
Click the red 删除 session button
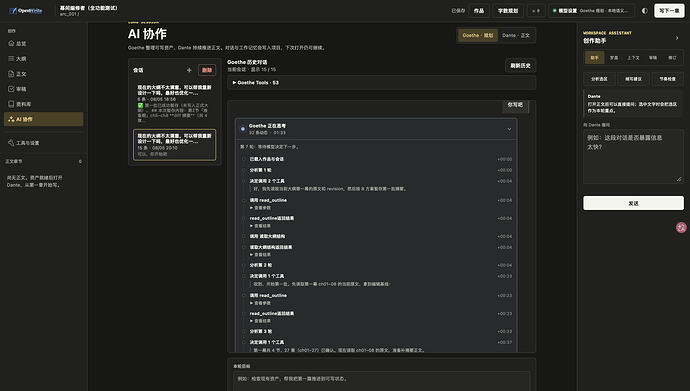[207, 70]
